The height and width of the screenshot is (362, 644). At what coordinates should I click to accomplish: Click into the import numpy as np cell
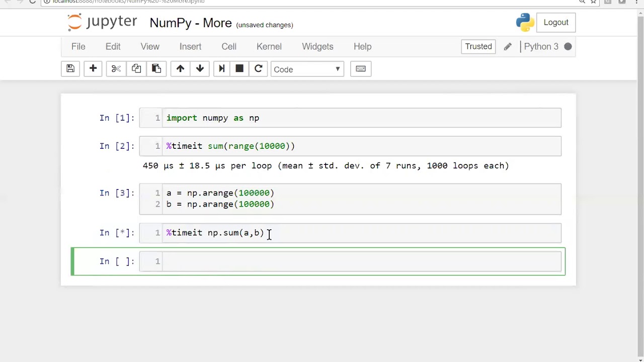(350, 118)
